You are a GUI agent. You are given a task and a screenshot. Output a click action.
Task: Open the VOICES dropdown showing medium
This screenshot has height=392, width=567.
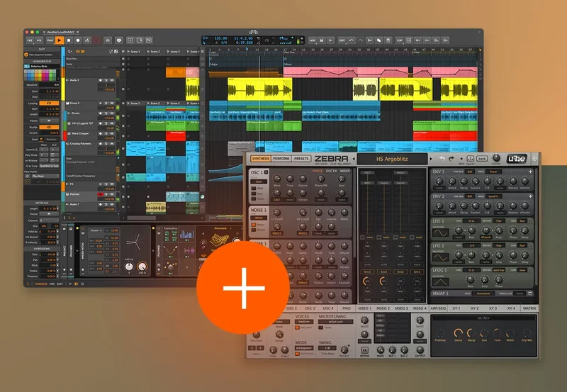[304, 322]
